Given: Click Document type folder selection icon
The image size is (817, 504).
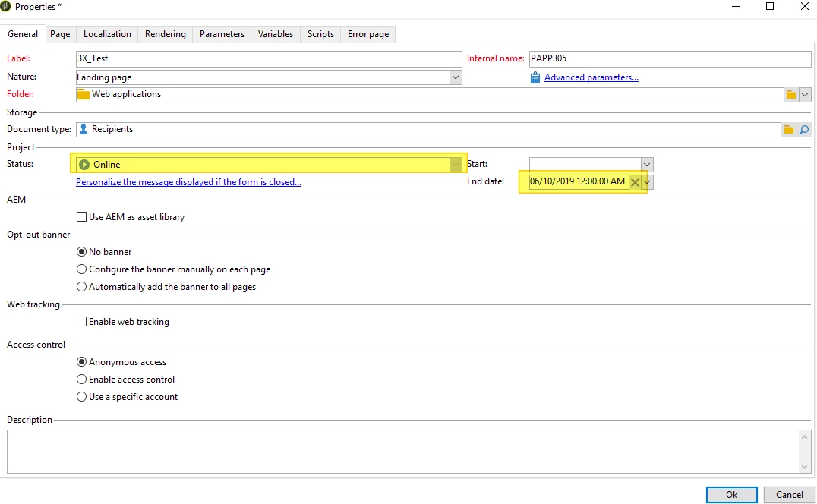Looking at the screenshot, I should 789,129.
